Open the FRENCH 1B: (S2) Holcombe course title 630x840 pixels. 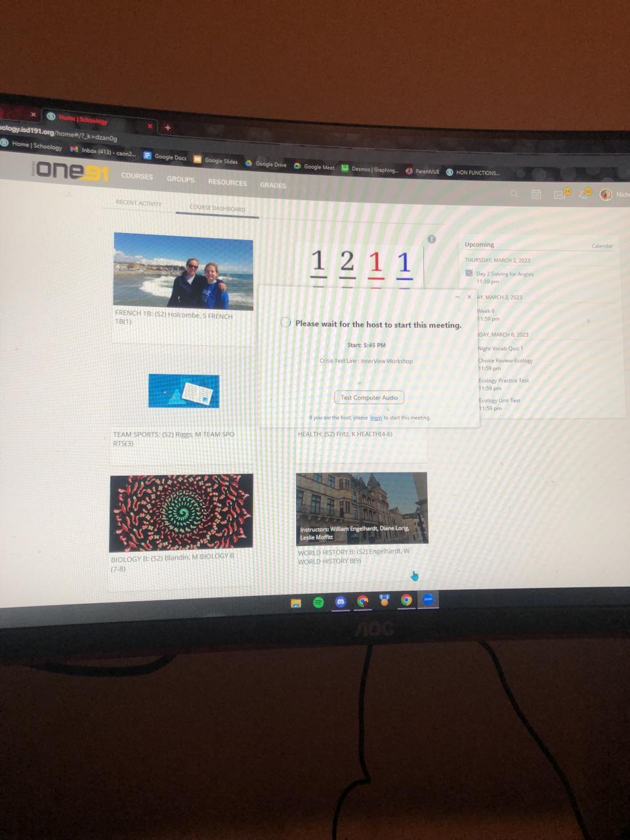point(174,318)
